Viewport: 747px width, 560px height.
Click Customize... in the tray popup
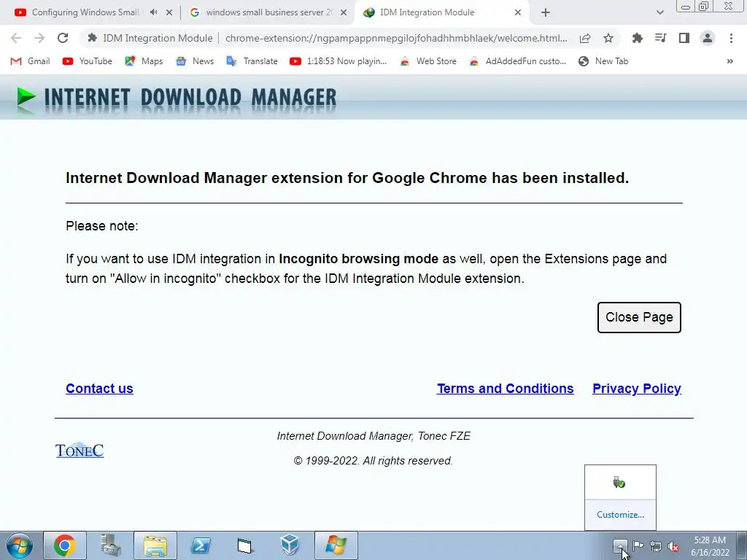[620, 514]
